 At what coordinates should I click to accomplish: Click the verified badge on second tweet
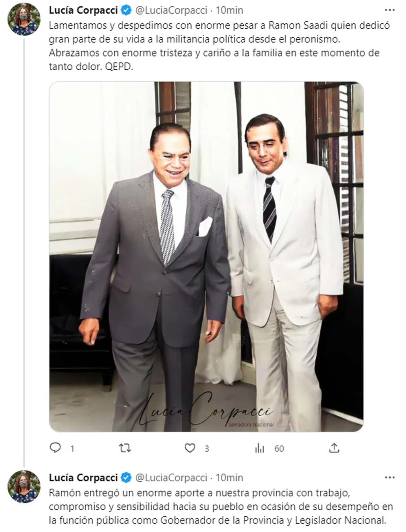coord(126,478)
